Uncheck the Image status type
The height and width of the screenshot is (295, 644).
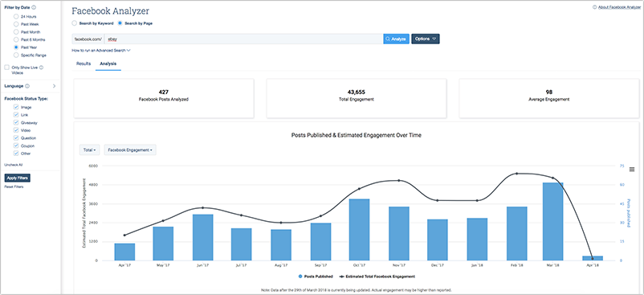tap(16, 107)
